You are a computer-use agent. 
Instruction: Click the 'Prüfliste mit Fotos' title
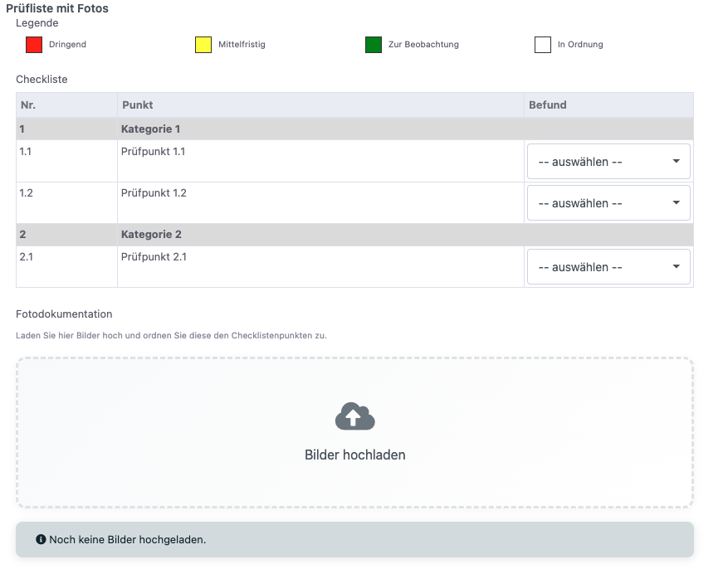(57, 8)
